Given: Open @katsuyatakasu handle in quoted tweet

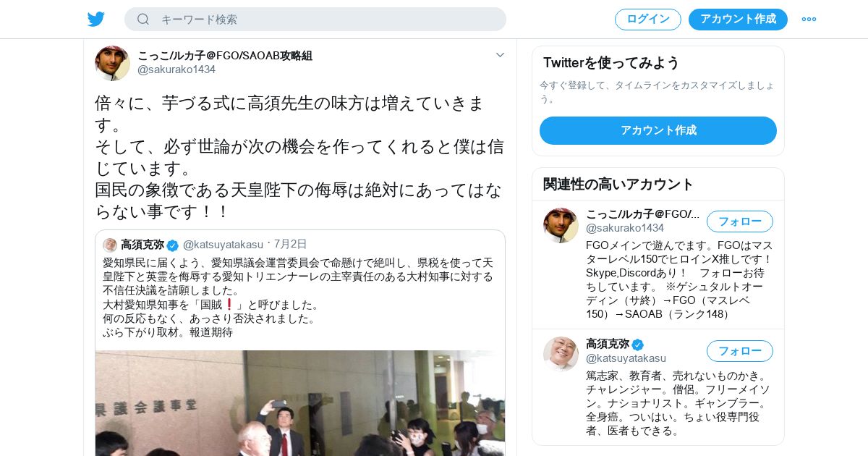Looking at the screenshot, I should click(x=223, y=245).
